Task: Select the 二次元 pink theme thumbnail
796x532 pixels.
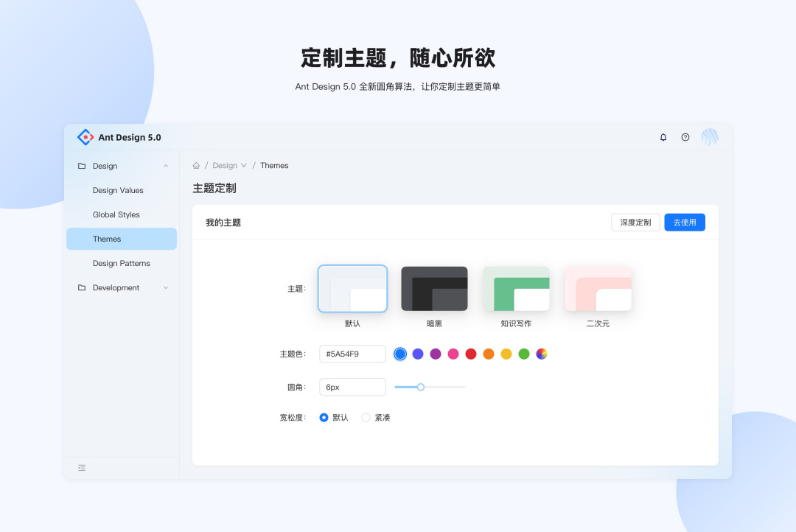Action: 598,288
